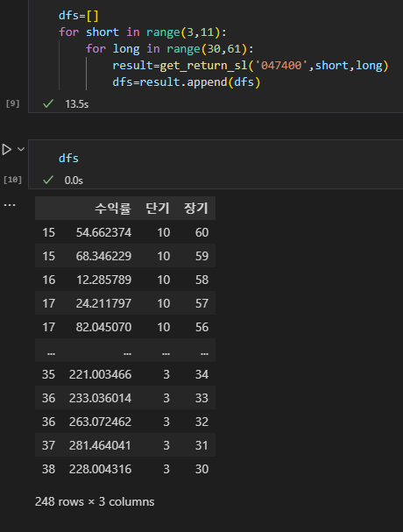Click 장기 value 33
403x532 pixels.
(201, 398)
